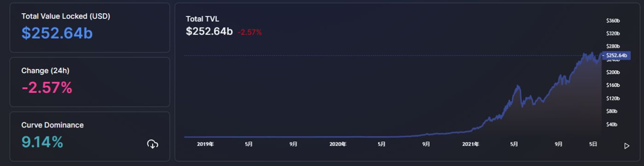Screen dimensions: 644x166
Task: Click the play arrow beside the chart timeline
Action: point(627,146)
